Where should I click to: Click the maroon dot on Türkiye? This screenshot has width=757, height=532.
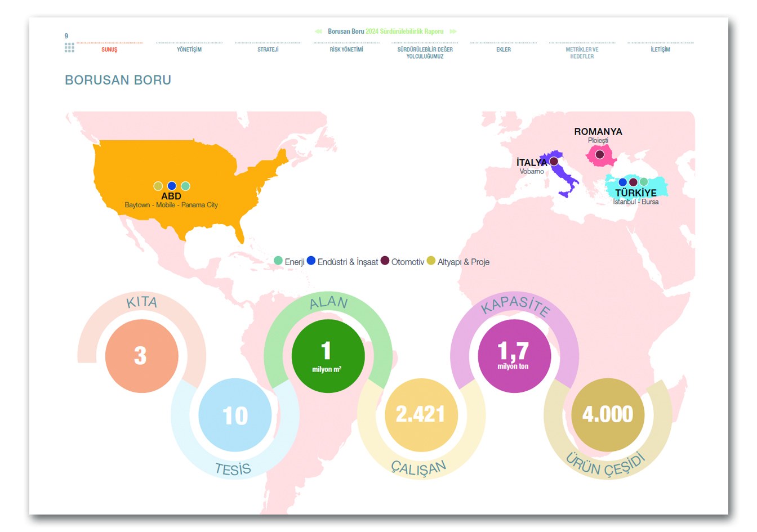coord(633,182)
